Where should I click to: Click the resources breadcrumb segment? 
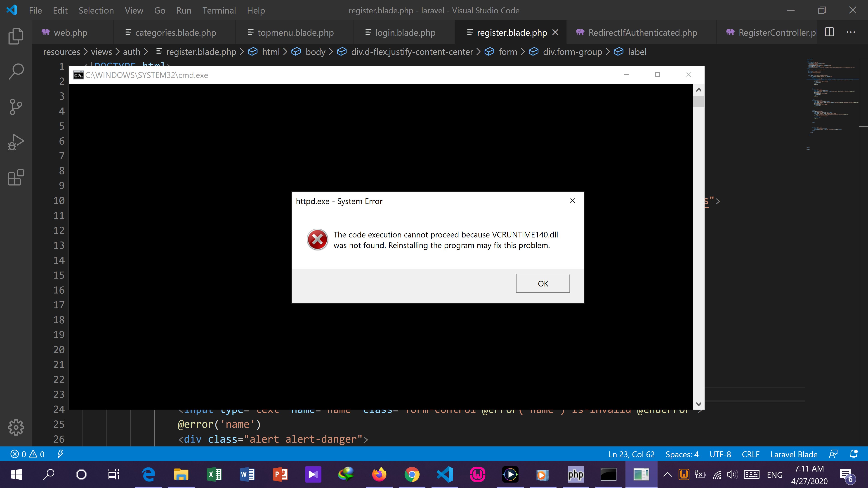coord(62,52)
